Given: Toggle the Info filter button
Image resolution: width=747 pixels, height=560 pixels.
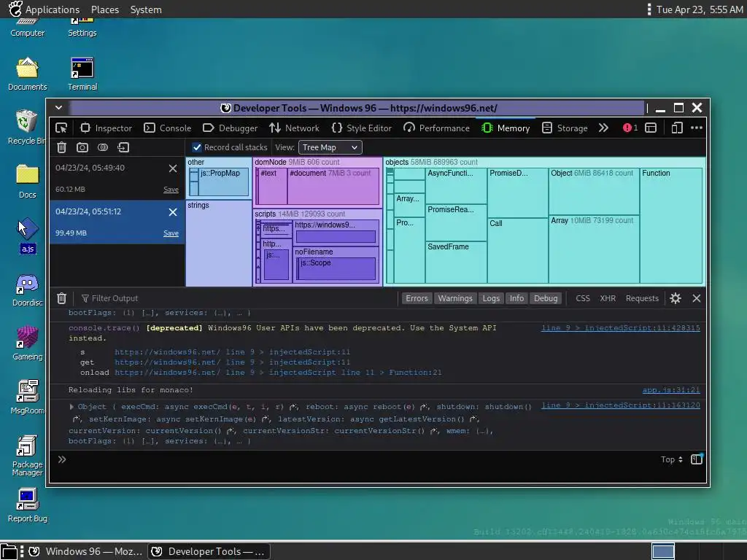Looking at the screenshot, I should click(516, 298).
